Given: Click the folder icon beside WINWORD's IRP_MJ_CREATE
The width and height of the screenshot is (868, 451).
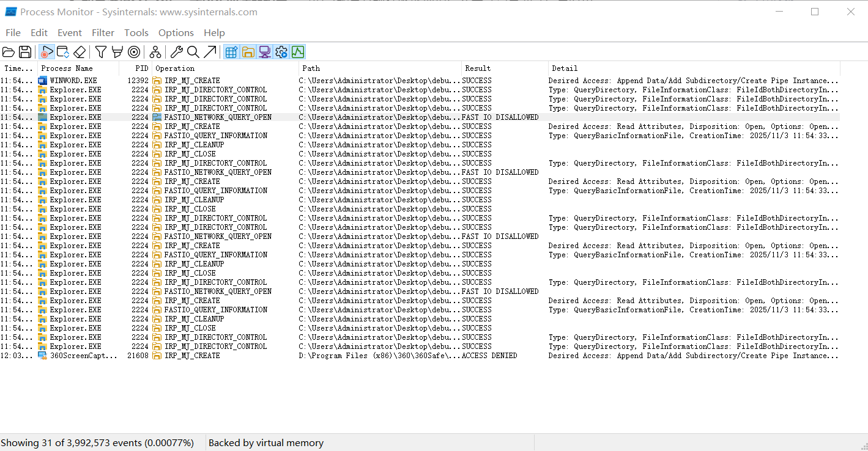Looking at the screenshot, I should pyautogui.click(x=157, y=81).
